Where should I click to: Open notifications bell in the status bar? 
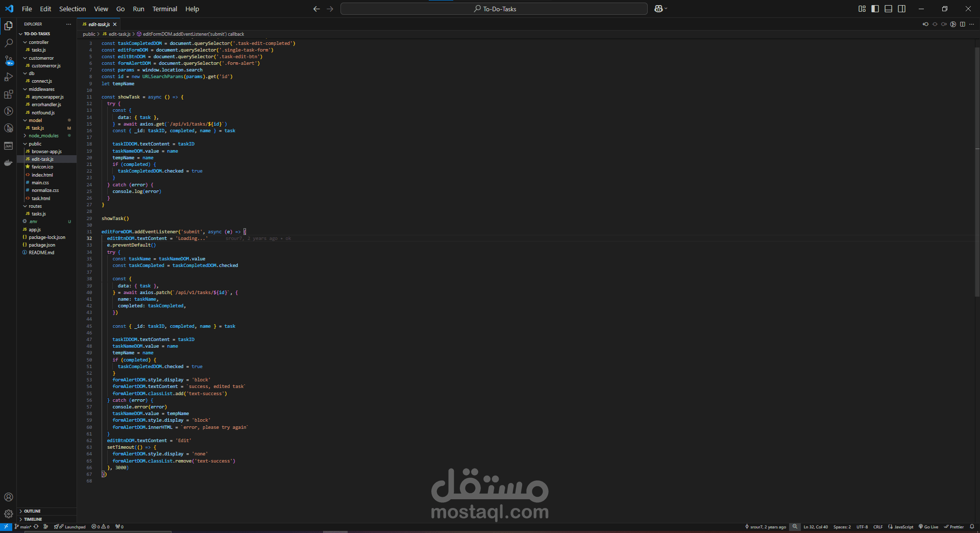[972, 527]
